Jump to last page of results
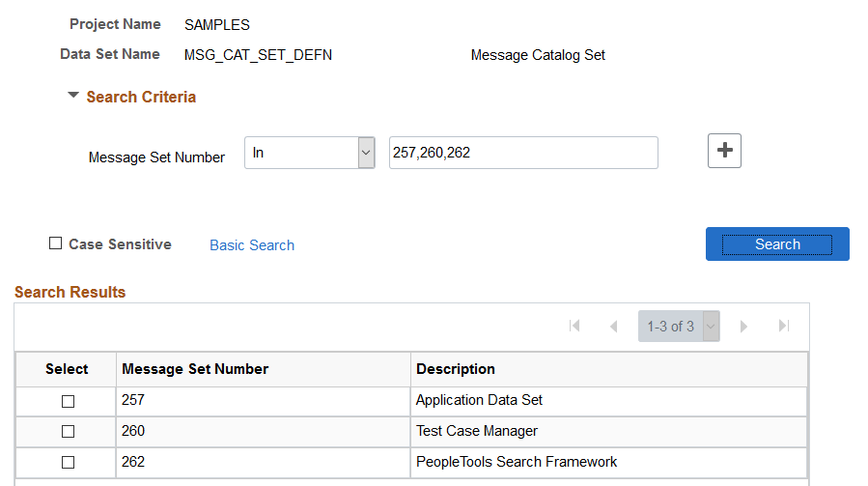This screenshot has height=486, width=868. [x=783, y=326]
